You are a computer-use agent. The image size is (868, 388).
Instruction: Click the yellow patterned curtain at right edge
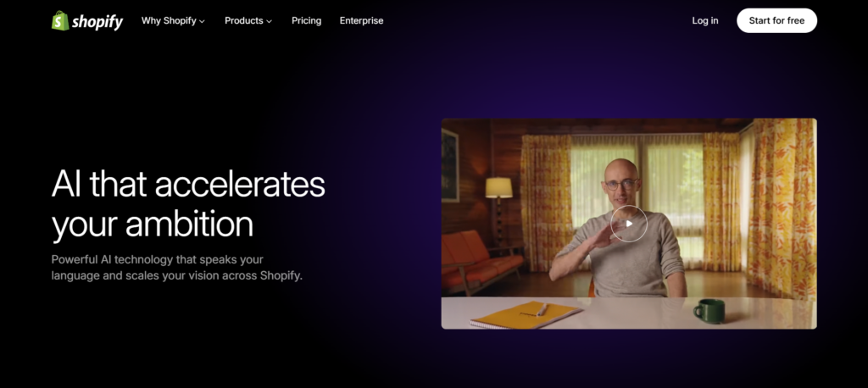pos(782,208)
